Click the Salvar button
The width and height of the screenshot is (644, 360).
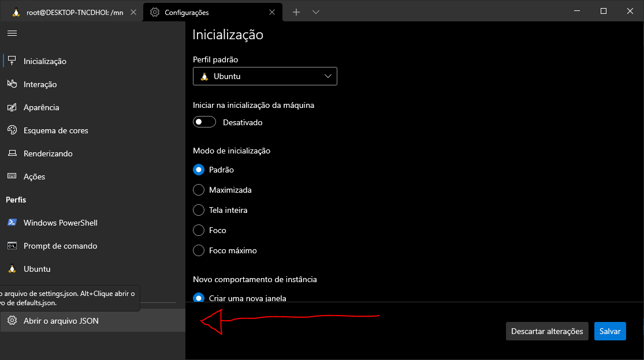click(x=610, y=331)
